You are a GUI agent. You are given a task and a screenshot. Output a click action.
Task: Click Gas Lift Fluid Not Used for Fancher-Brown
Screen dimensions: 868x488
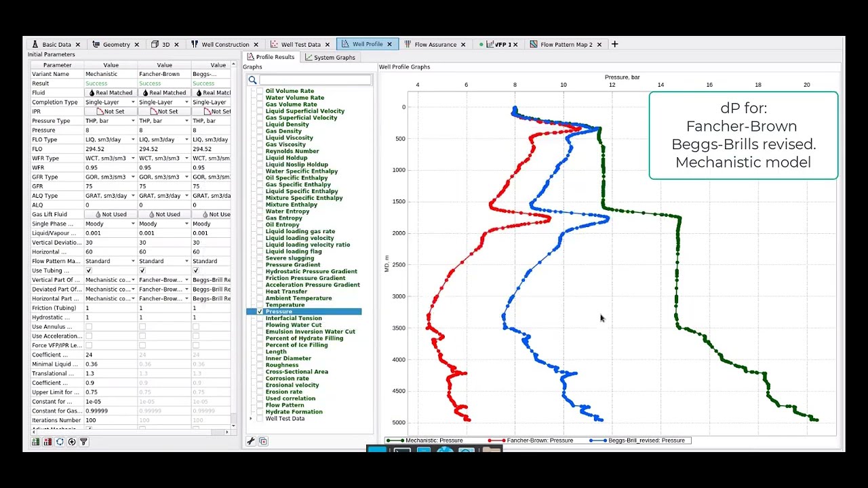[x=163, y=214]
